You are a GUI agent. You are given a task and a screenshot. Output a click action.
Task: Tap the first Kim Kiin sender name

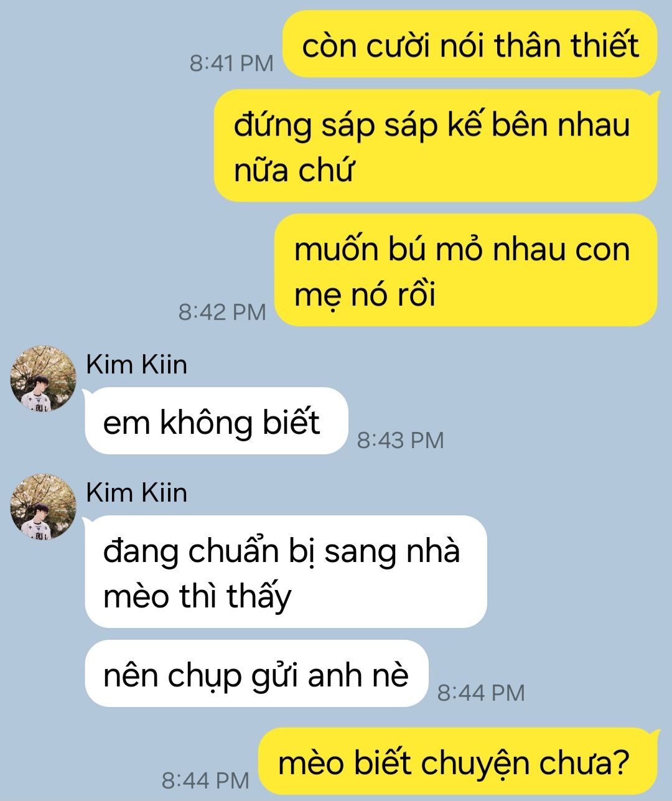tap(136, 364)
